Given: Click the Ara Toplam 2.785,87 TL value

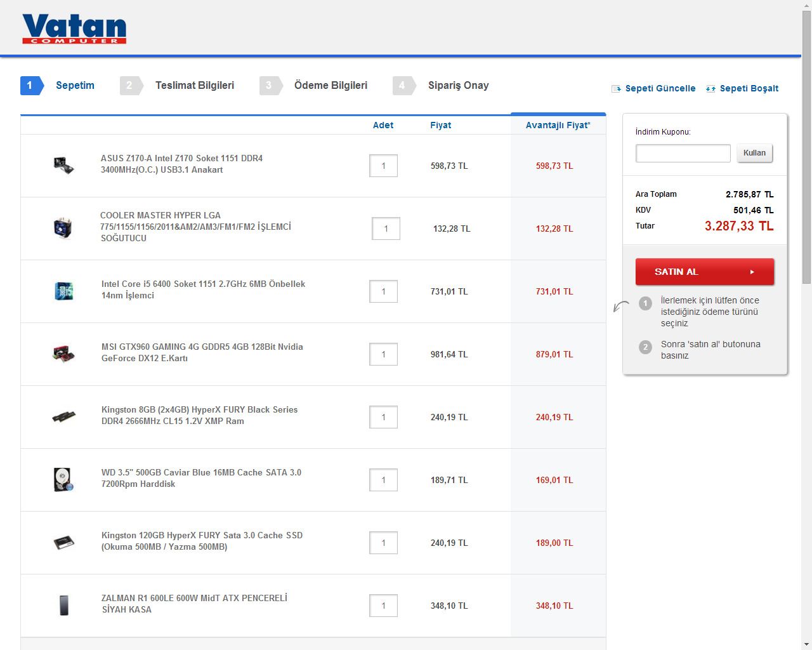Looking at the screenshot, I should point(750,194).
